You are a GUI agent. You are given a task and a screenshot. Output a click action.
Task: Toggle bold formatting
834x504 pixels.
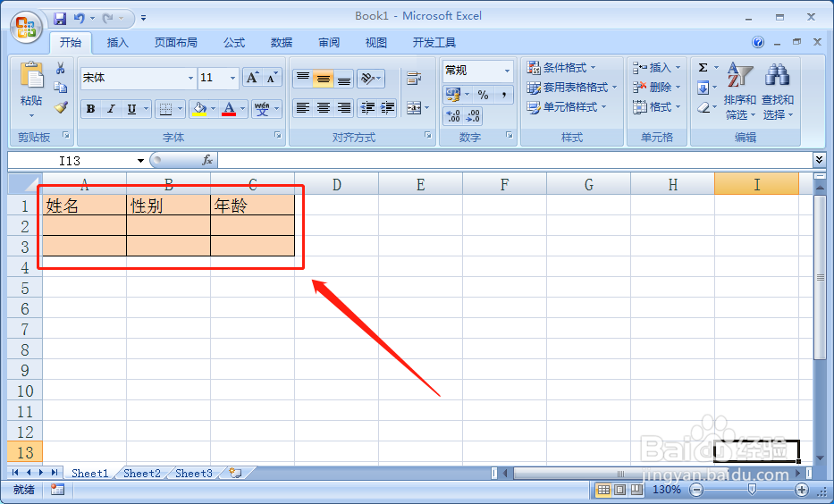[90, 109]
